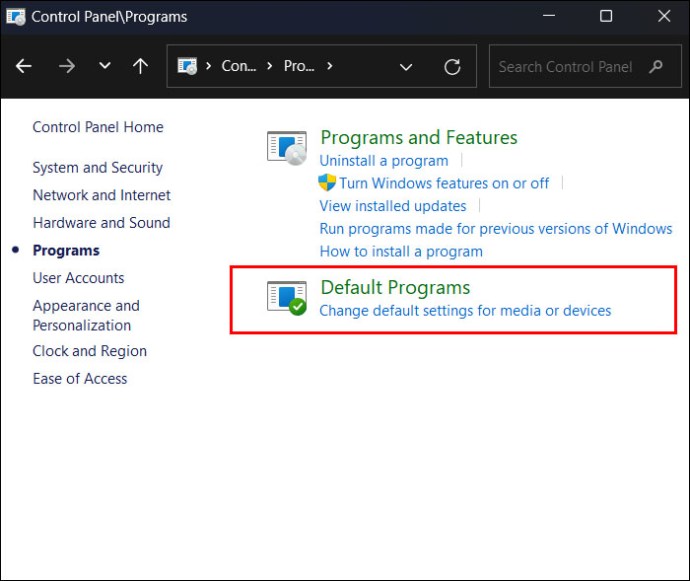Open Change default settings for media or devices

pyautogui.click(x=465, y=311)
